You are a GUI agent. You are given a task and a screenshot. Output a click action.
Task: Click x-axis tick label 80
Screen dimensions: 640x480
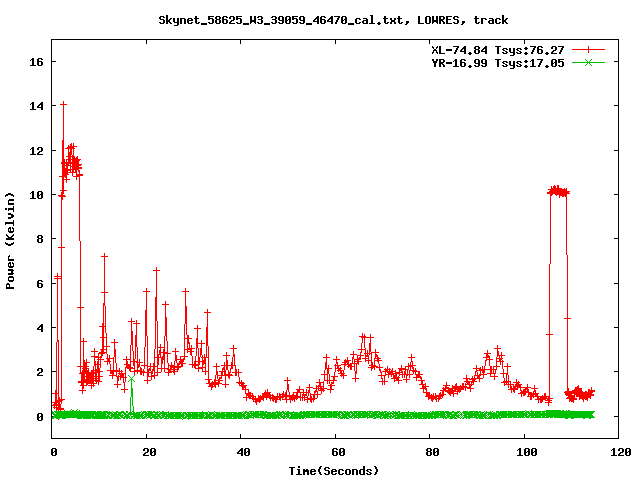pyautogui.click(x=432, y=452)
